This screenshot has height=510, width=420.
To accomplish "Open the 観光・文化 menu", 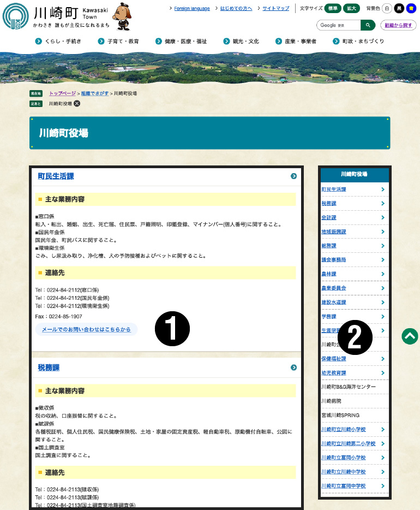I will [241, 41].
